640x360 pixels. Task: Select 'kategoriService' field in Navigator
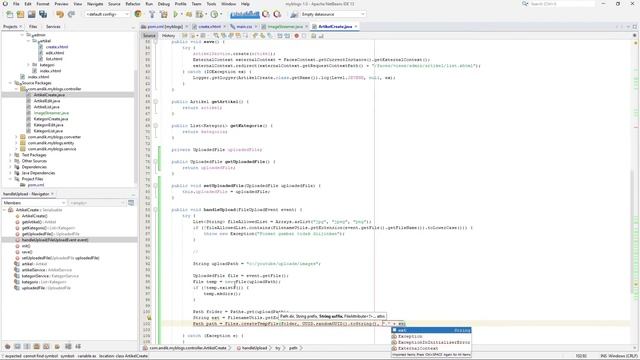point(50,276)
